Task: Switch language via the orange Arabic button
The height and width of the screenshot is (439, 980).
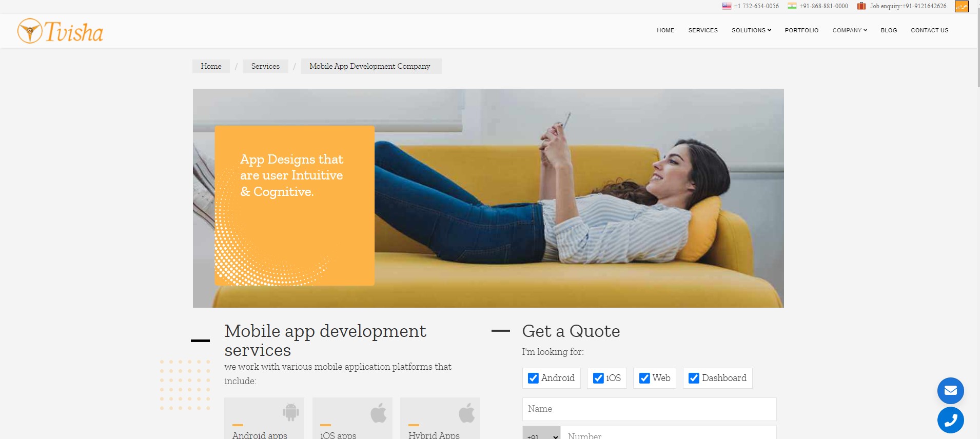Action: 962,6
